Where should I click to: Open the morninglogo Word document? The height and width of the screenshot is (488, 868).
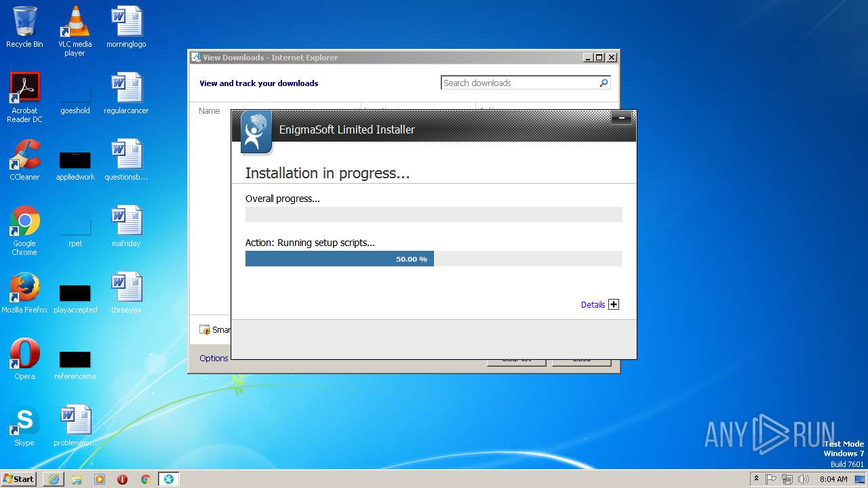pos(126,27)
